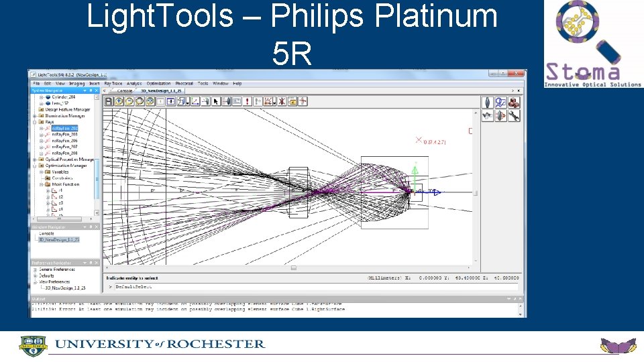Collapse the Merit Function node

tap(41, 184)
